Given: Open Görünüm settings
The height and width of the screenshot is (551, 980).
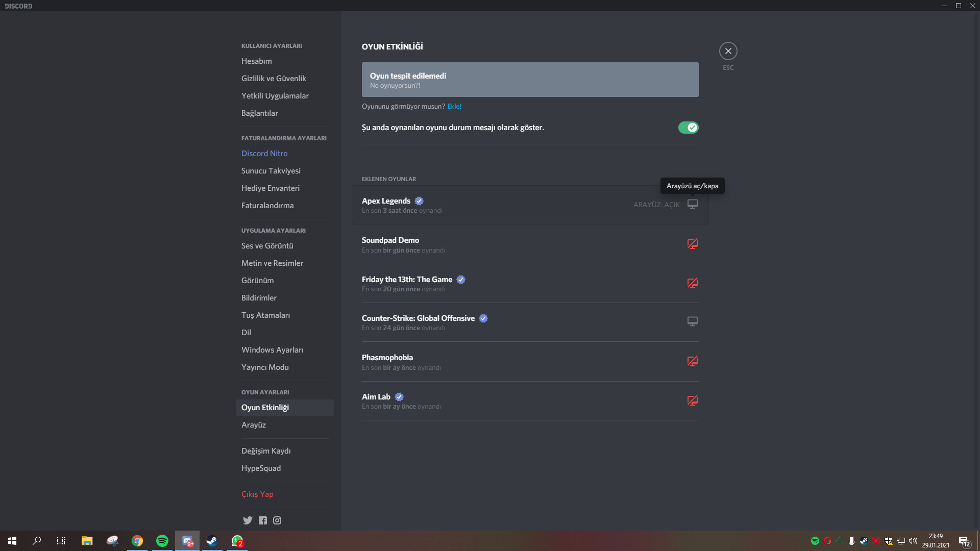Looking at the screenshot, I should click(x=285, y=281).
